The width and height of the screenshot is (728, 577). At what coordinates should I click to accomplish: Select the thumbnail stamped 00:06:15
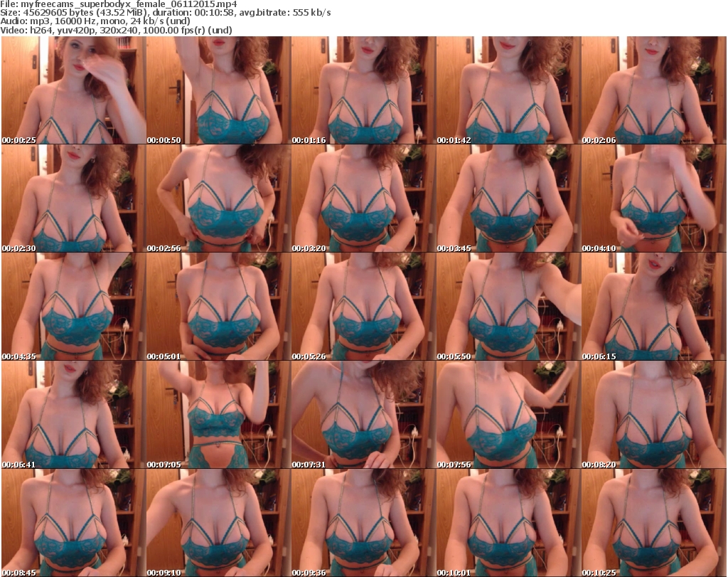tap(654, 307)
